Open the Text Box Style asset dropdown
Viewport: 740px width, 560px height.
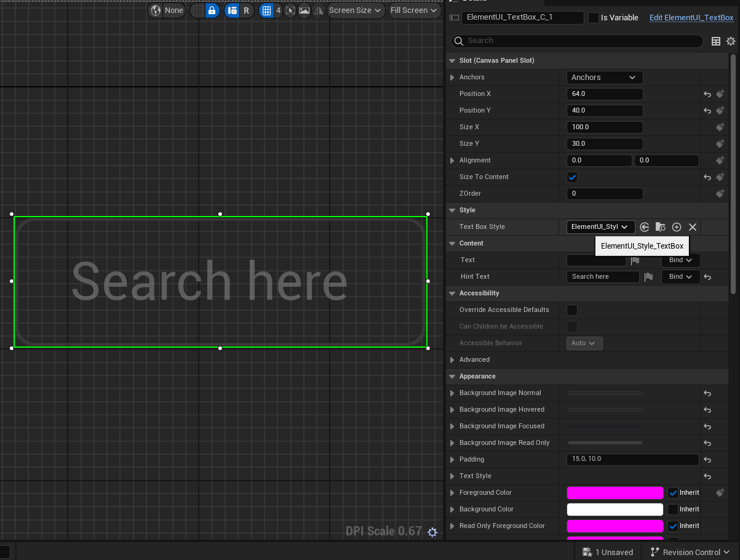(x=600, y=227)
